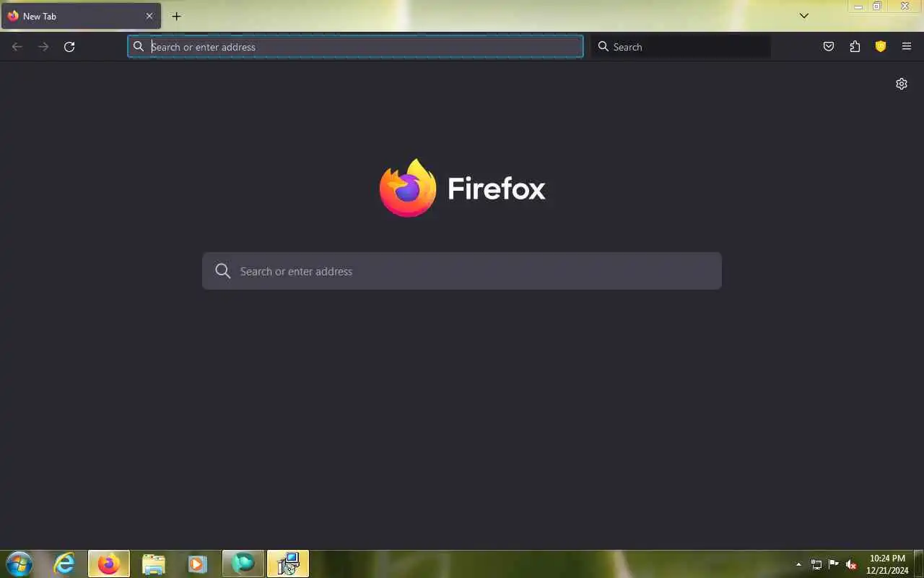Open the Action Center flag icon
This screenshot has width=924, height=578.
pos(834,564)
